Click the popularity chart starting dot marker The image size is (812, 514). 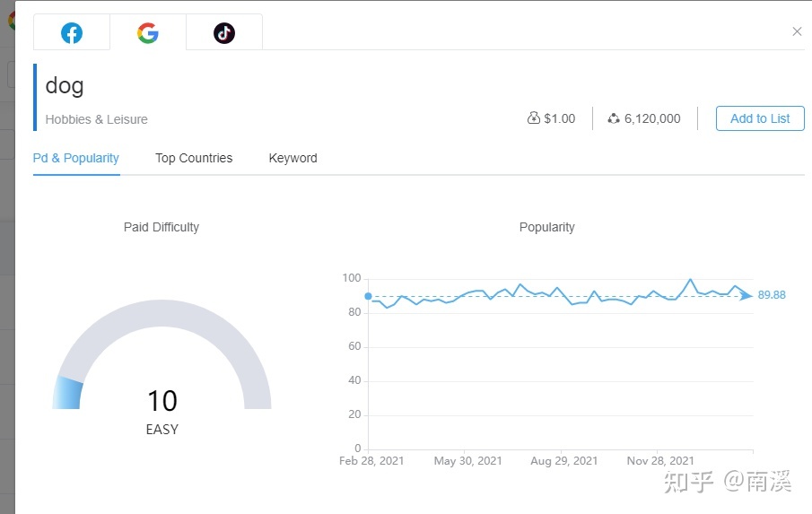(368, 296)
